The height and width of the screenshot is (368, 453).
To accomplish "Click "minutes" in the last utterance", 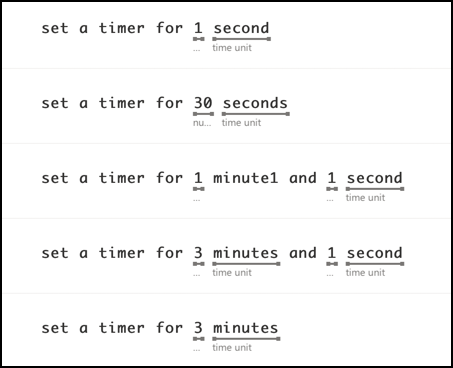I will click(x=245, y=328).
